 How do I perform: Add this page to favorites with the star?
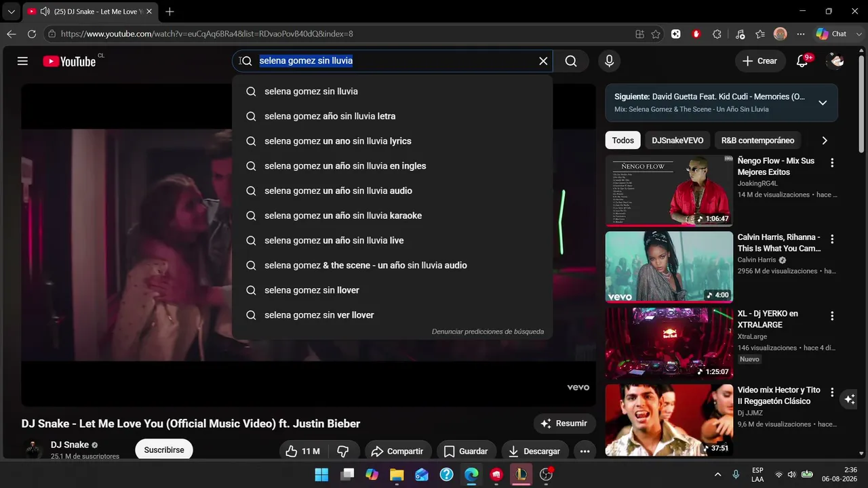[x=656, y=34]
